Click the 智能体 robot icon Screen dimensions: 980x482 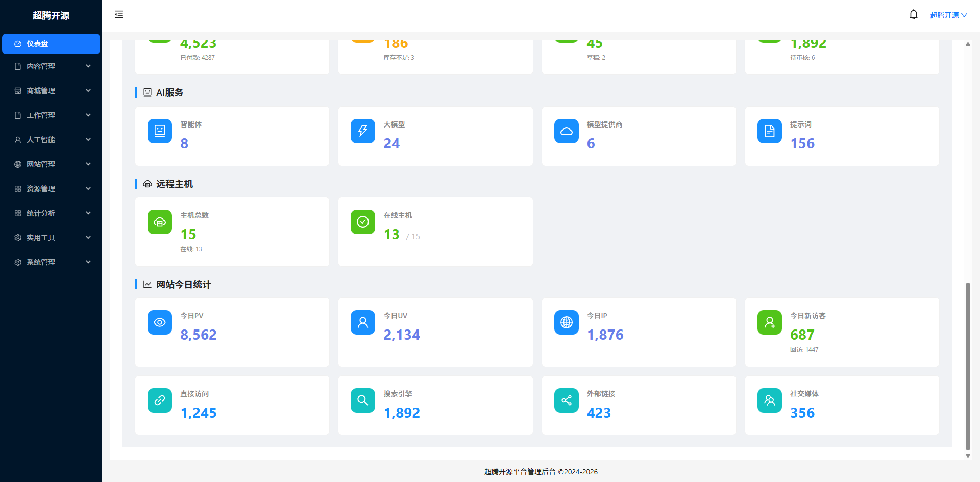160,131
